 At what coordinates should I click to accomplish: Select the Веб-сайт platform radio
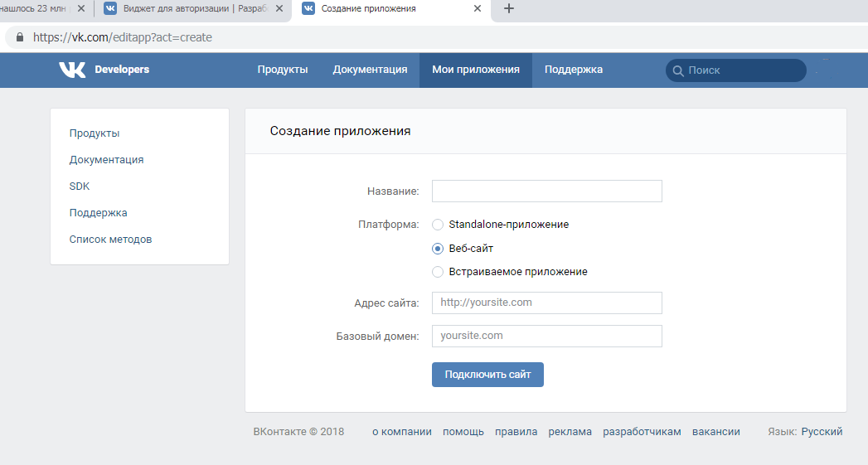click(438, 249)
